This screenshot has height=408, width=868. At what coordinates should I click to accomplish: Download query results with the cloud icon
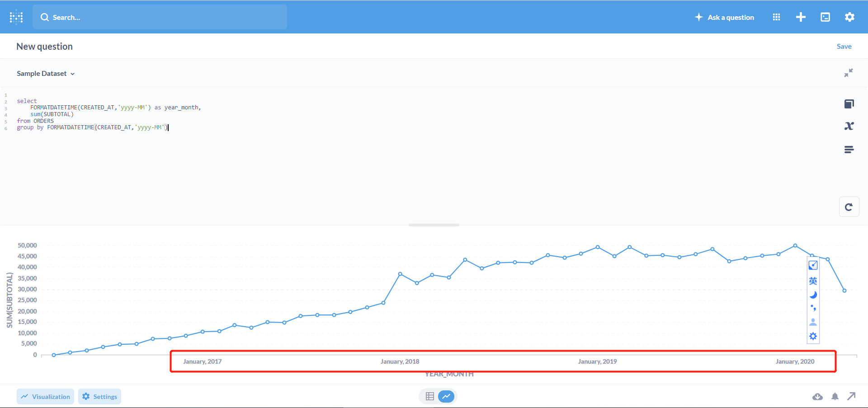(x=817, y=396)
